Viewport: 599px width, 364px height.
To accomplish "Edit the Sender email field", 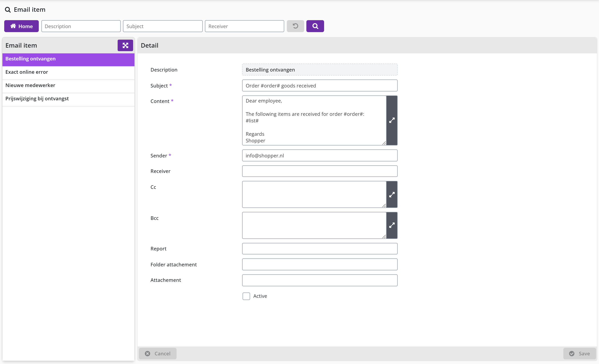I will pyautogui.click(x=320, y=155).
